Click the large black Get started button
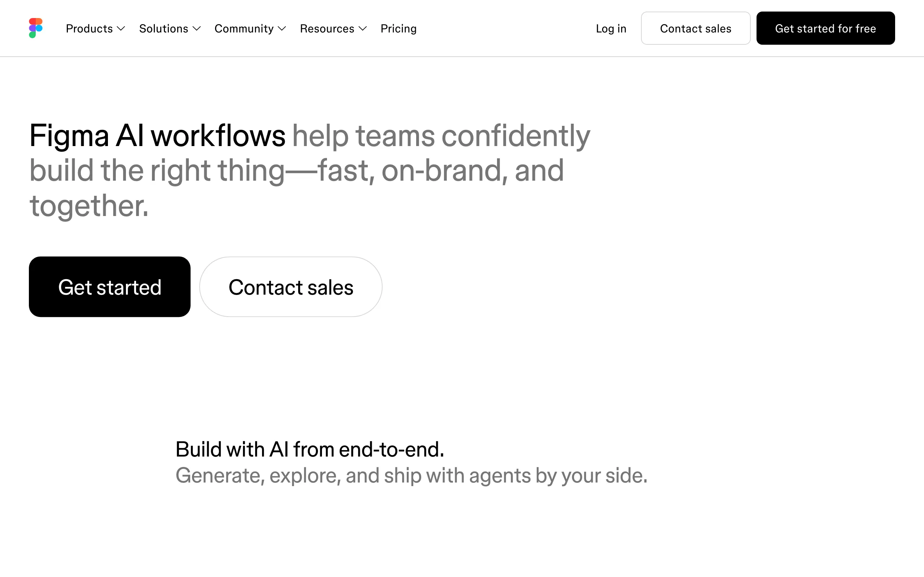This screenshot has width=924, height=577. [110, 287]
